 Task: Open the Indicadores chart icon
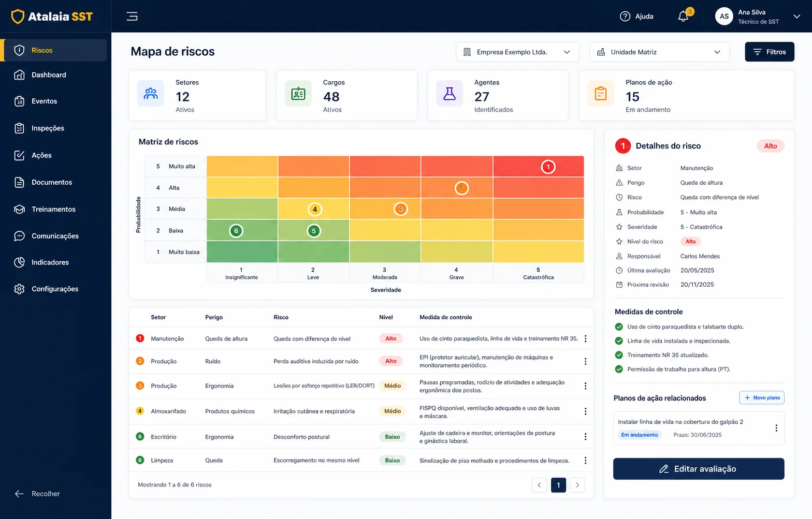click(x=20, y=262)
